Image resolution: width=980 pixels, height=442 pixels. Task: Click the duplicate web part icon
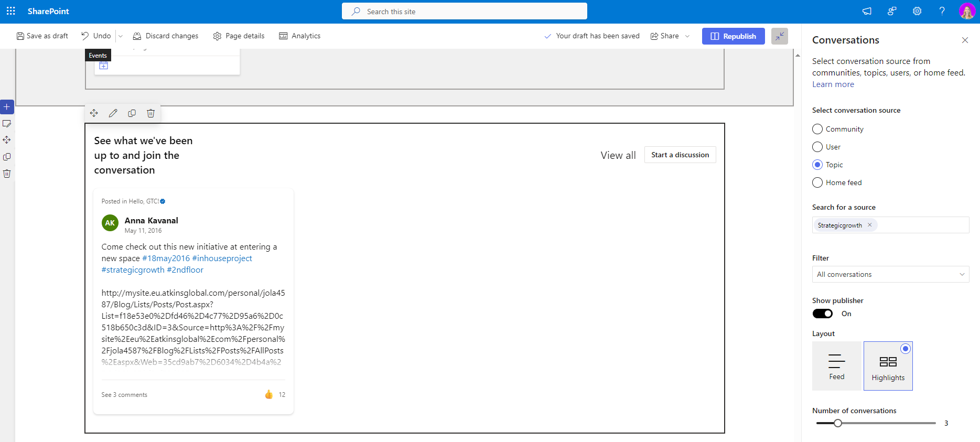coord(132,113)
